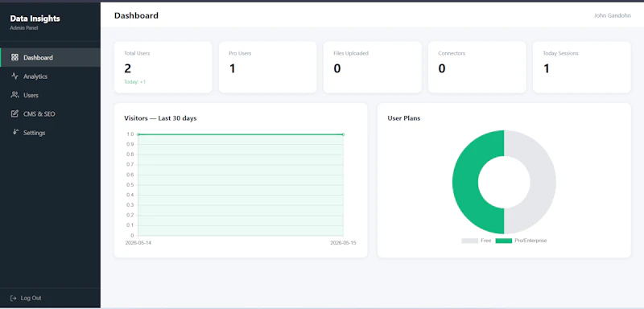This screenshot has height=309, width=644.
Task: Click the Dashboard page title in header
Action: pyautogui.click(x=136, y=15)
